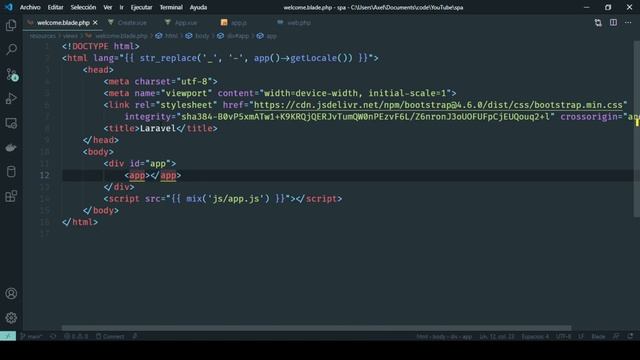
Task: Click the synchronize changes icon in status bar
Action: pos(53,336)
